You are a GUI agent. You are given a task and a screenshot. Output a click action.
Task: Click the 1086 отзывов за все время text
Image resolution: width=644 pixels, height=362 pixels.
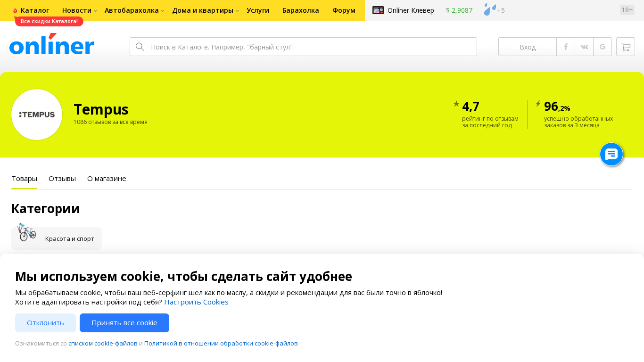coord(110,122)
